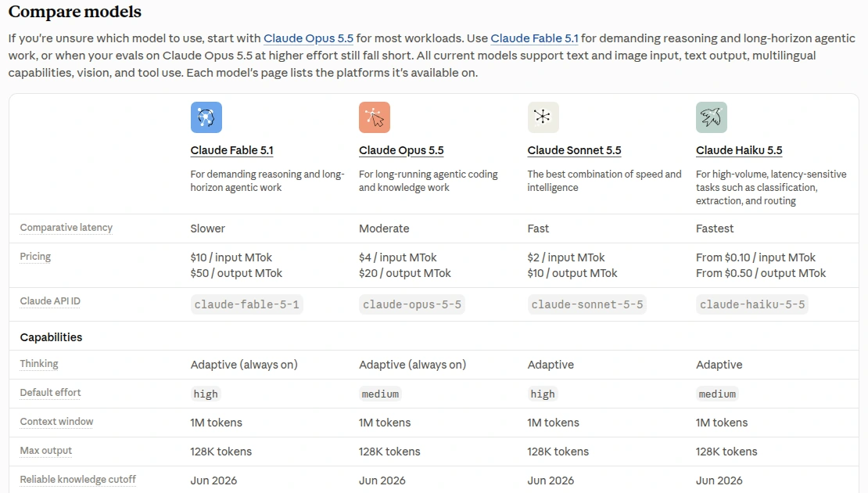Click the blue Claude Fable 5.1 icon
868x493 pixels.
[206, 117]
